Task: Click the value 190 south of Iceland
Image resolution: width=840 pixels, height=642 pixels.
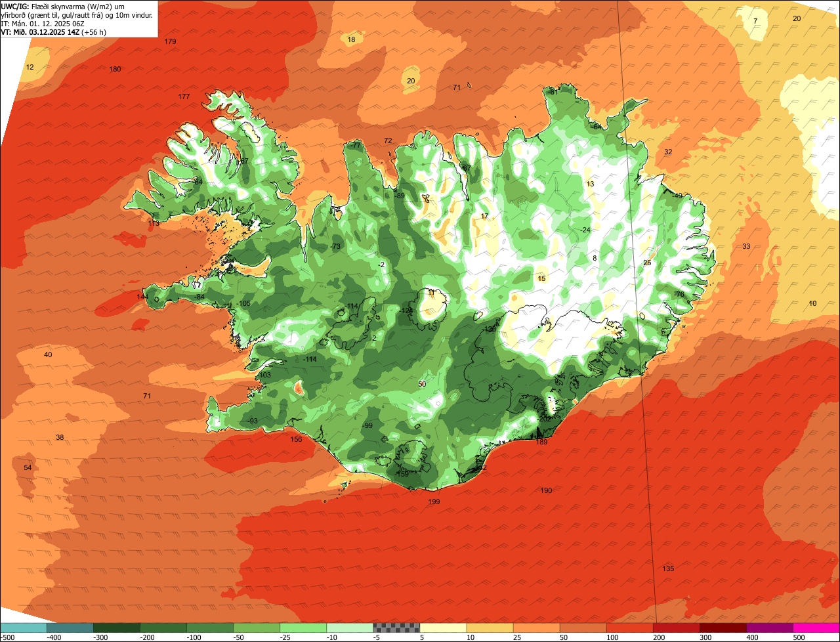Action: coord(546,490)
